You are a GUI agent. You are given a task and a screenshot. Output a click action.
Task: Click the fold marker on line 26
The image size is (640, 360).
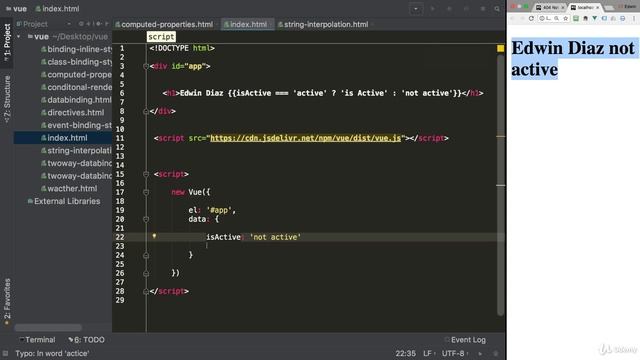click(146, 273)
